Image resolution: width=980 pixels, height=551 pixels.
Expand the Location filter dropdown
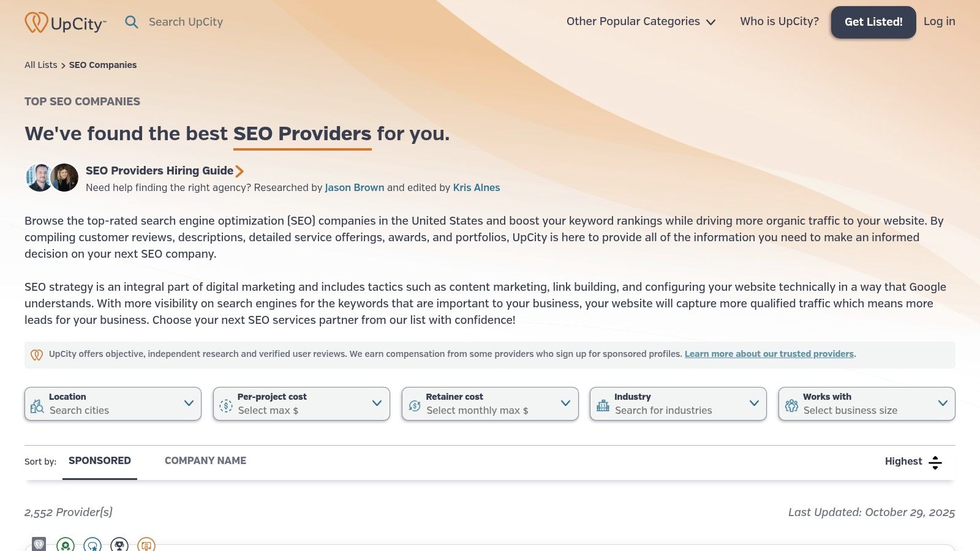coord(113,404)
